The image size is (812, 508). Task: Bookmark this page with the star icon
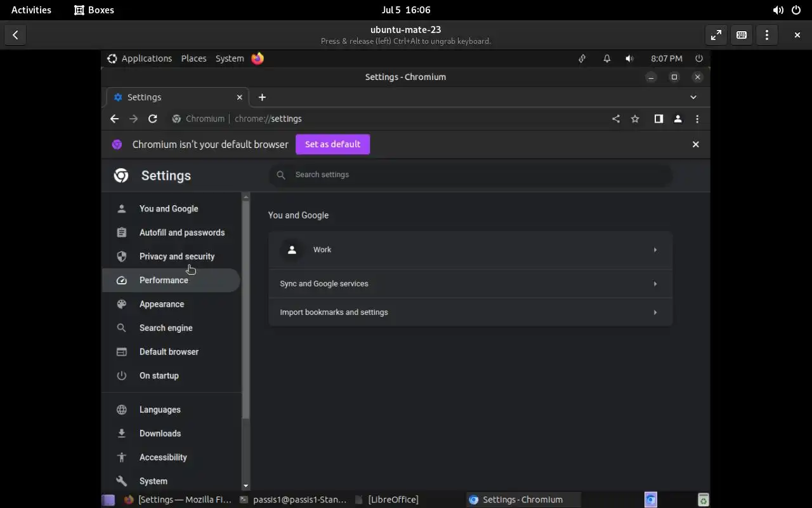(x=635, y=119)
